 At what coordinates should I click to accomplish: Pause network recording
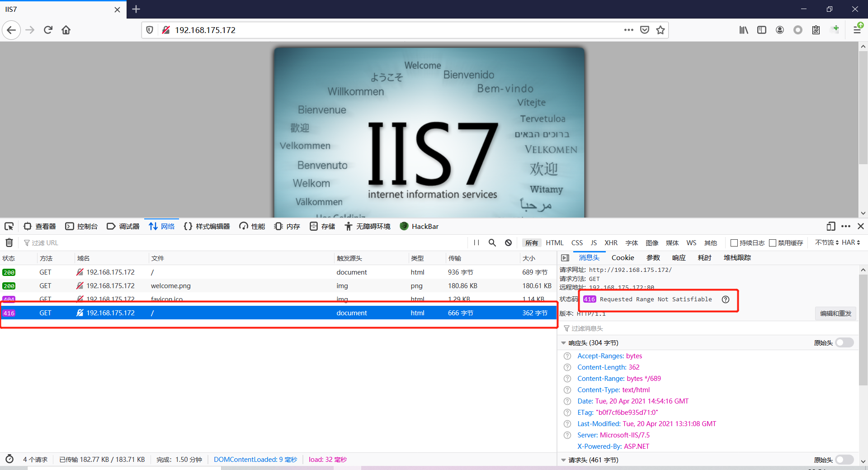pos(476,242)
